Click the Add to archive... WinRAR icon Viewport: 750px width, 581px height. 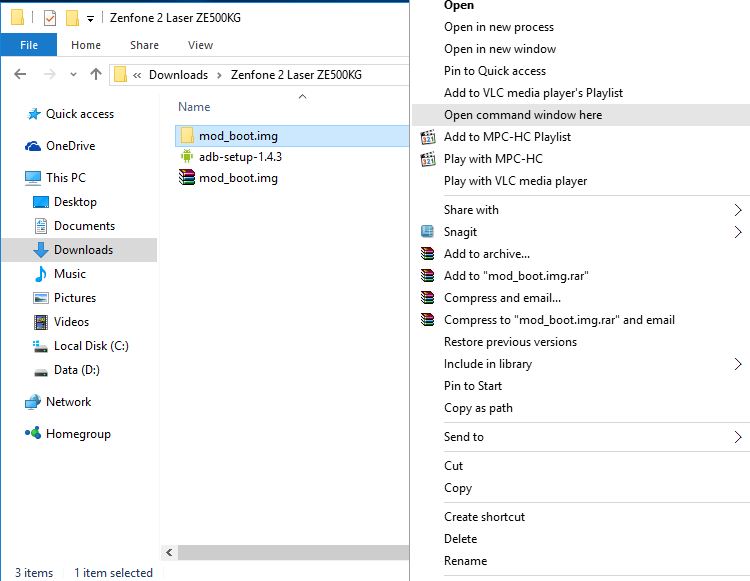(428, 253)
